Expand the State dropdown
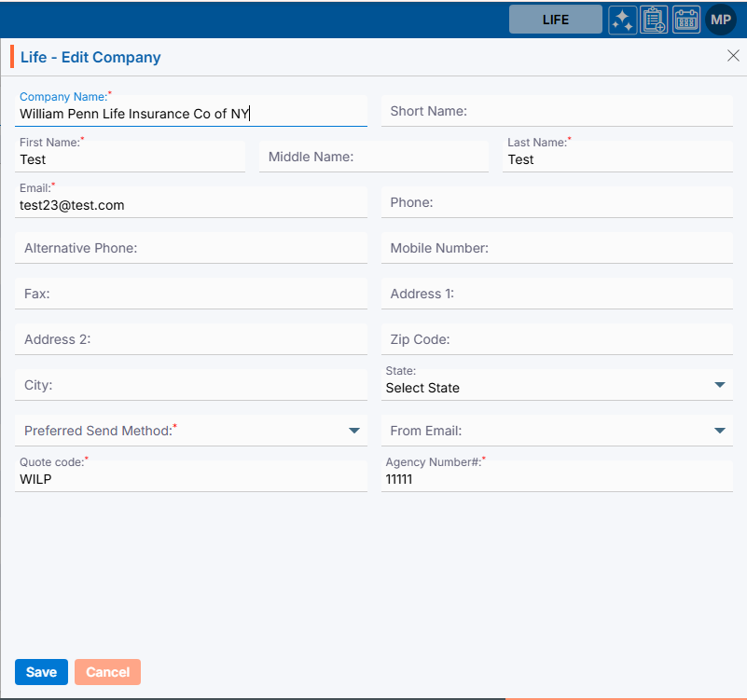The height and width of the screenshot is (700, 747). (x=719, y=385)
